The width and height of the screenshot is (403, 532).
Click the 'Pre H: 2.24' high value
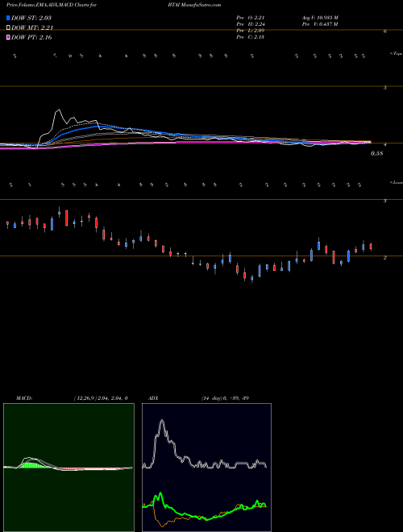[x=251, y=24]
